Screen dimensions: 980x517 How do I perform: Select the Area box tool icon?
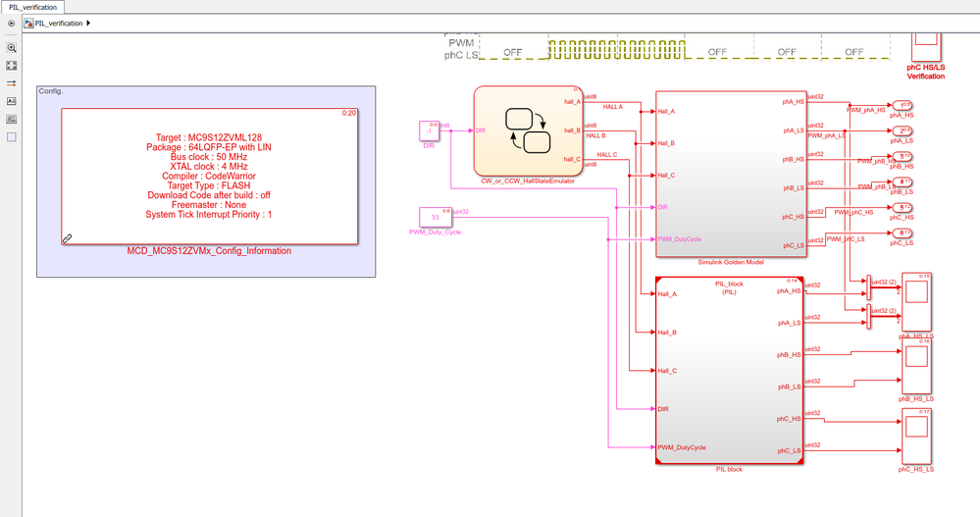[x=11, y=137]
